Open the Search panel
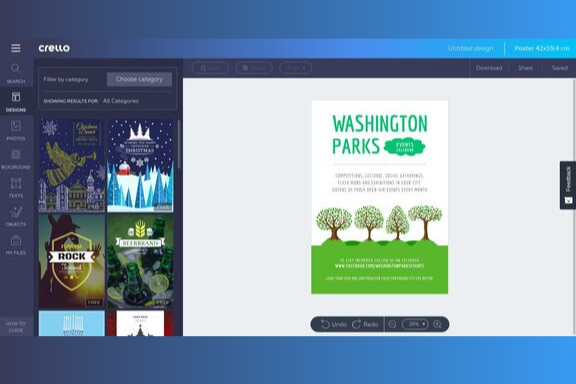 (16, 73)
